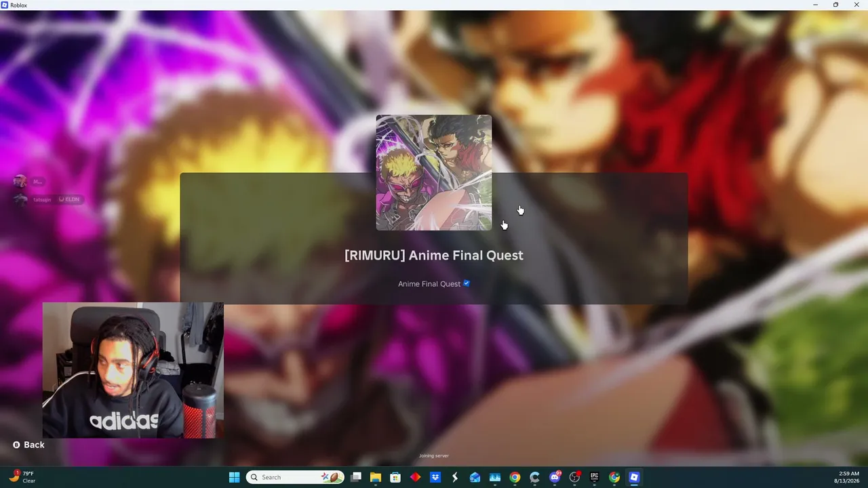868x488 pixels.
Task: Click the top user avatar in the voice overlay
Action: click(x=20, y=181)
